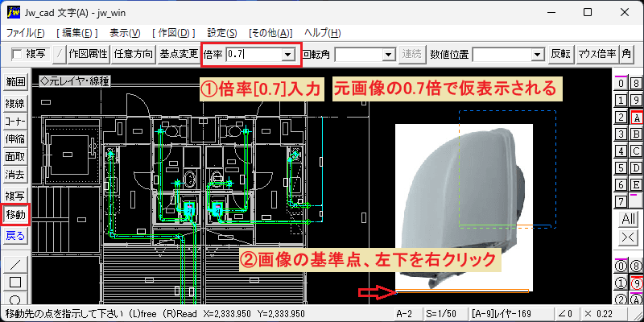
Task: Select the circle drawing tool icon
Action: tap(15, 299)
